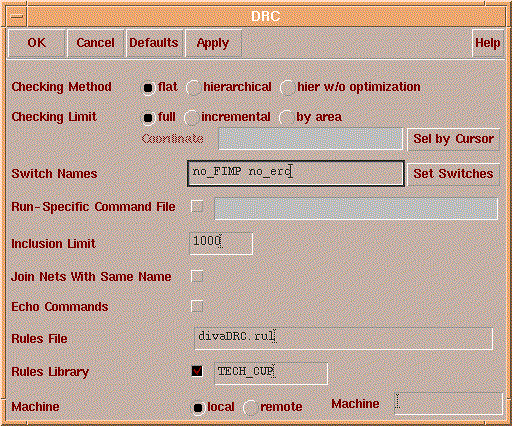This screenshot has width=512, height=426.
Task: Enable Run-Specific Command File checkbox
Action: [197, 206]
